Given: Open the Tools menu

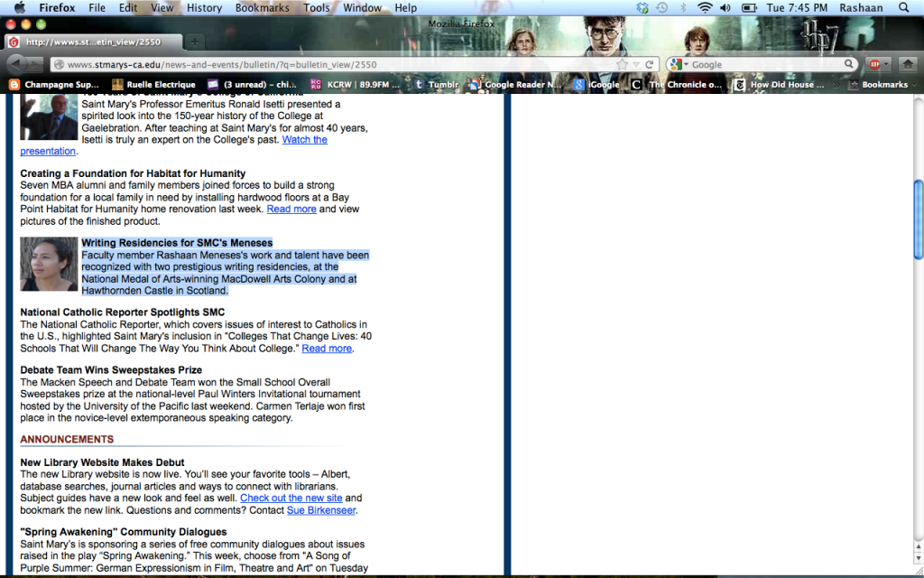Looking at the screenshot, I should click(x=317, y=7).
